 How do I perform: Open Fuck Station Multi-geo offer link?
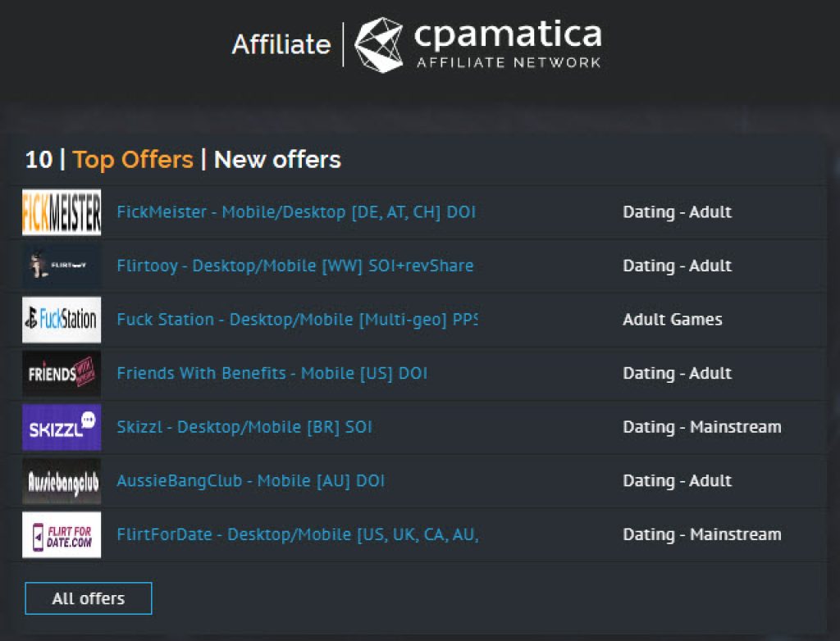[297, 320]
